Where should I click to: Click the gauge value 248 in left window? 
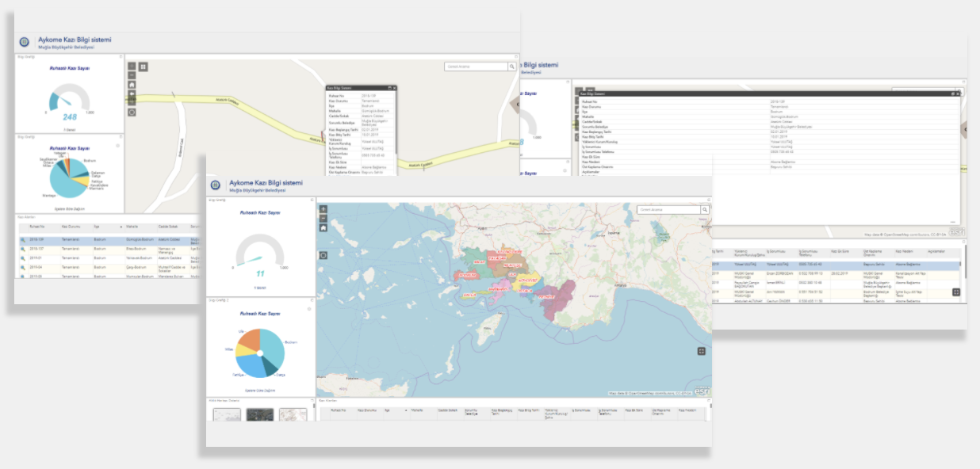tap(70, 116)
